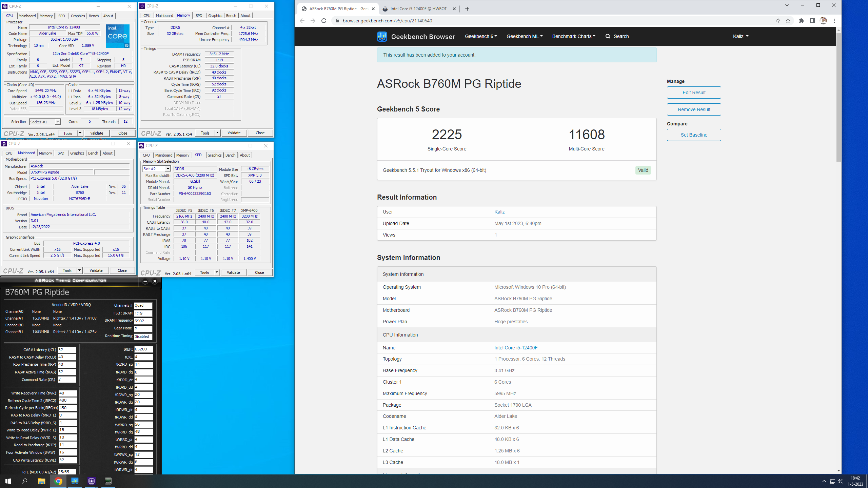Open Tools dropdown arrow in CPU-Z CPU window
The image size is (868, 488).
point(80,133)
